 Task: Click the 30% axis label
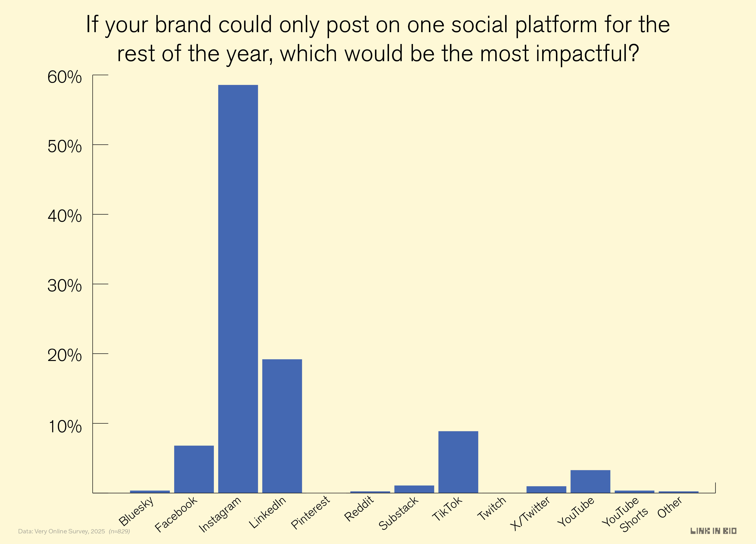[65, 286]
